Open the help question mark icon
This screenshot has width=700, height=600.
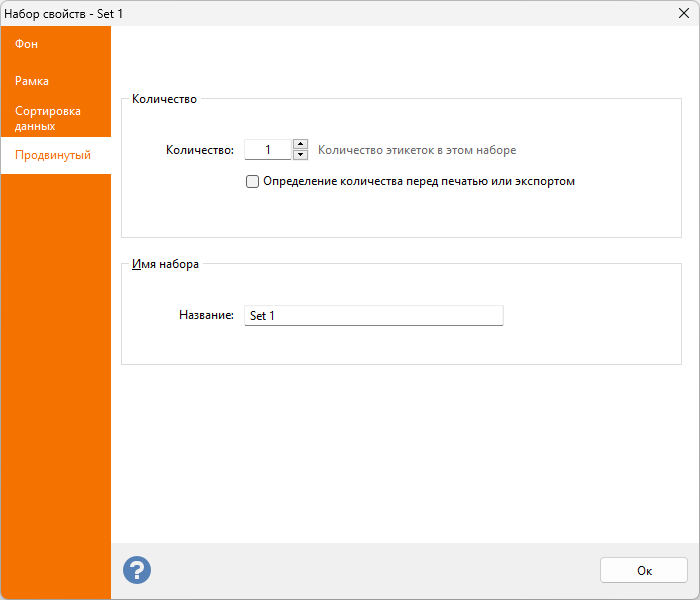(137, 570)
